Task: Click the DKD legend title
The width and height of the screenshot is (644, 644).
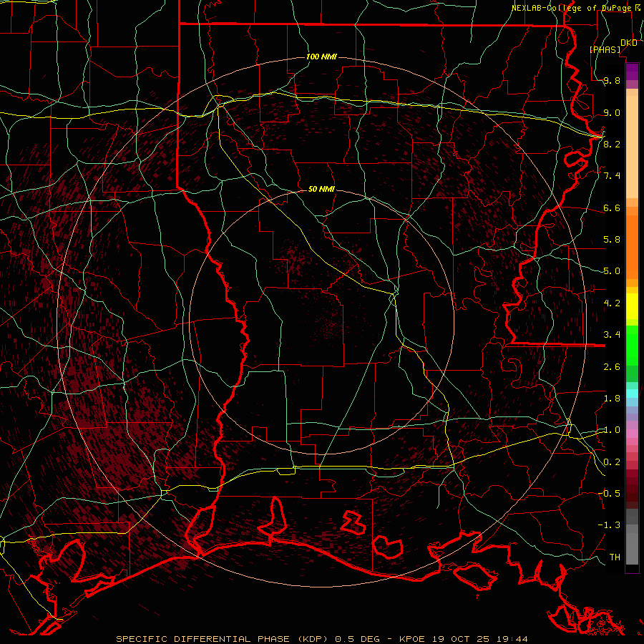Action: point(628,43)
